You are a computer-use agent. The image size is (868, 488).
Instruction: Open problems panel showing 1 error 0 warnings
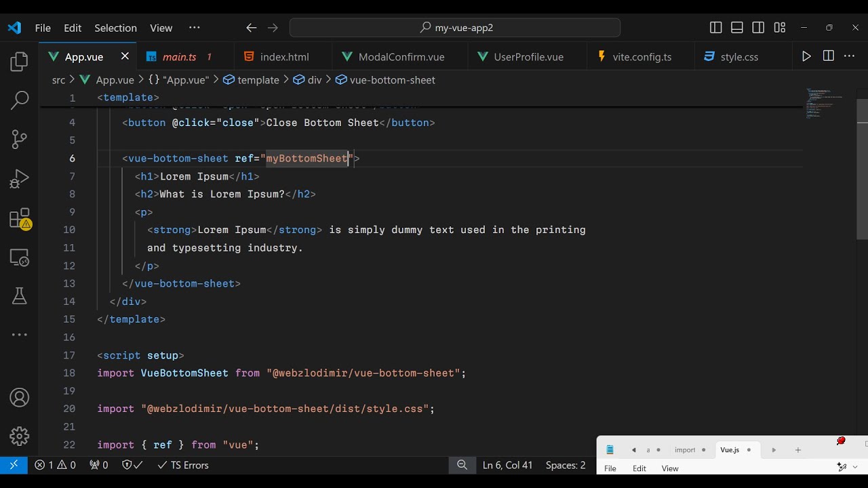[56, 465]
